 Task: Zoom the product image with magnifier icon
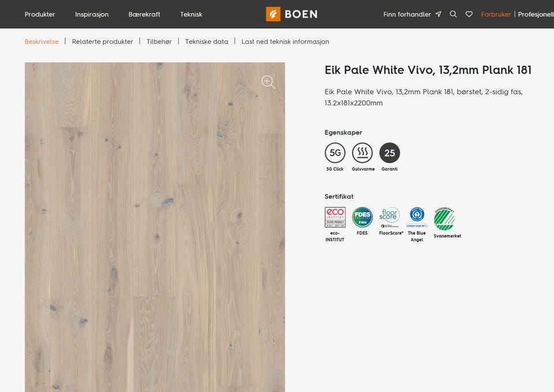pos(268,82)
